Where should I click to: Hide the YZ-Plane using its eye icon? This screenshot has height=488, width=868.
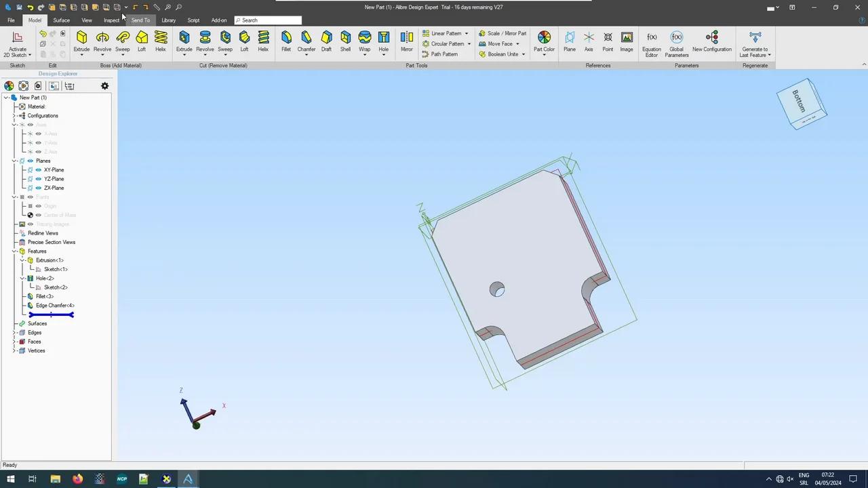pyautogui.click(x=39, y=179)
